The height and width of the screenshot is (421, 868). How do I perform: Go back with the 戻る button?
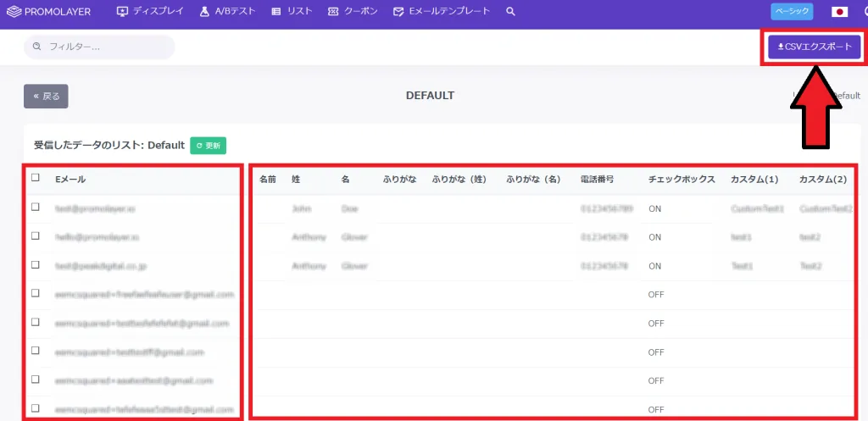click(x=46, y=97)
